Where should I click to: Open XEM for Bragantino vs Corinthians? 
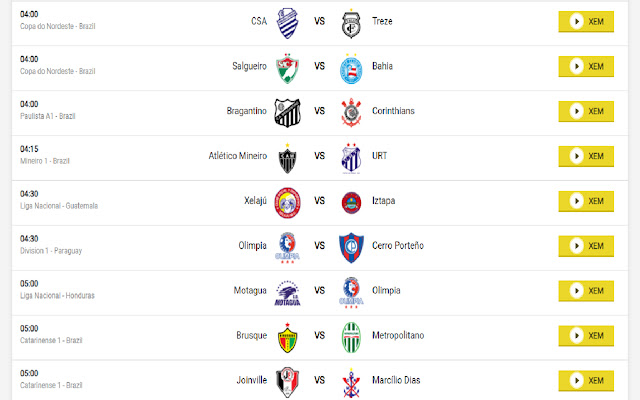click(586, 111)
